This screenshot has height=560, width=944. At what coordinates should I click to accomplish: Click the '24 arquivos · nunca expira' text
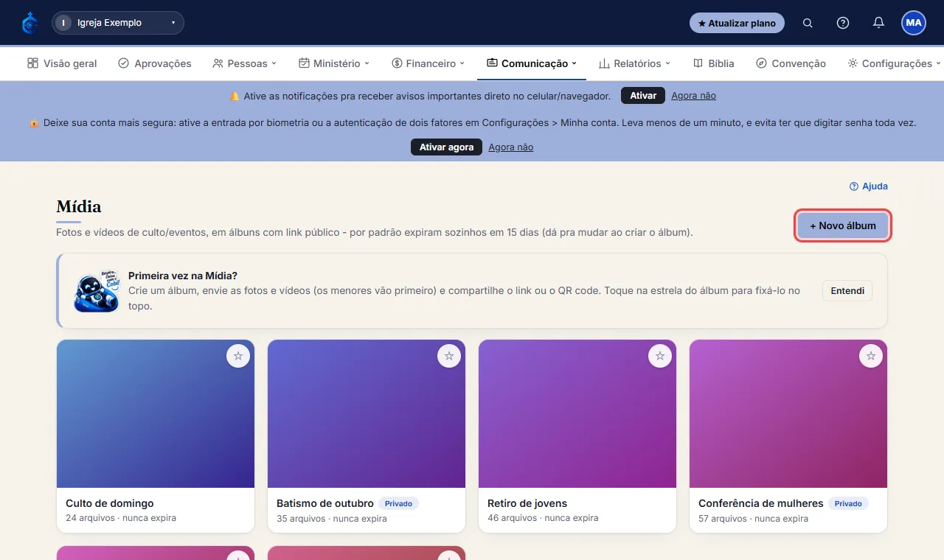[x=121, y=518]
